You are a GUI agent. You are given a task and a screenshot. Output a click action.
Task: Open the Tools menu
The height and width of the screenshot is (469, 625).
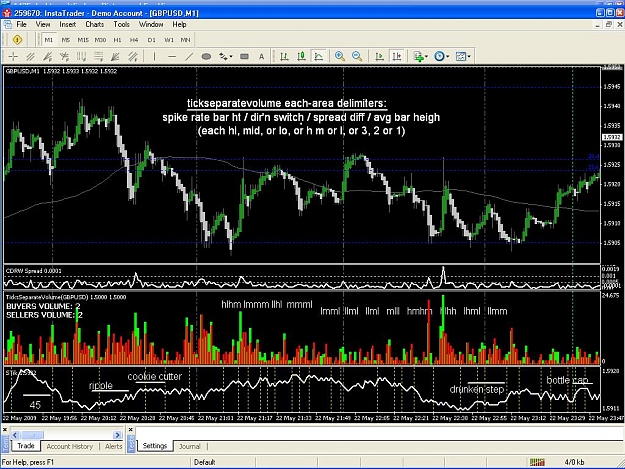click(x=122, y=24)
